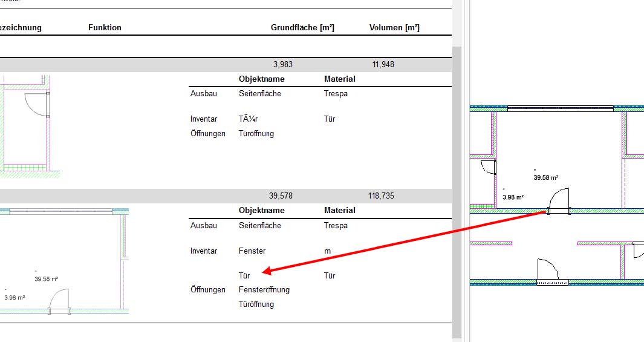Viewport: 644px width, 342px height.
Task: Click the garbled TÃ¼r inventory entry
Action: [x=249, y=119]
